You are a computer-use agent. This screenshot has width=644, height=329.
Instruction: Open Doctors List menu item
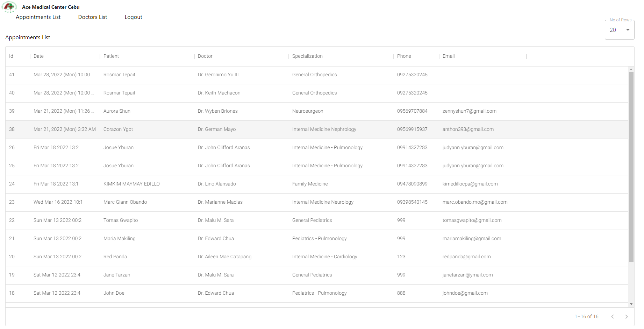tap(93, 17)
